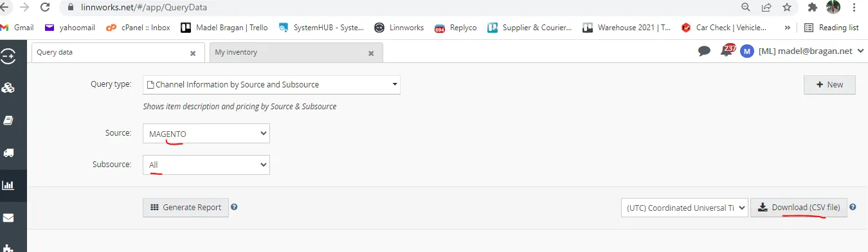
Task: Click the blue M user avatar
Action: coord(746,51)
